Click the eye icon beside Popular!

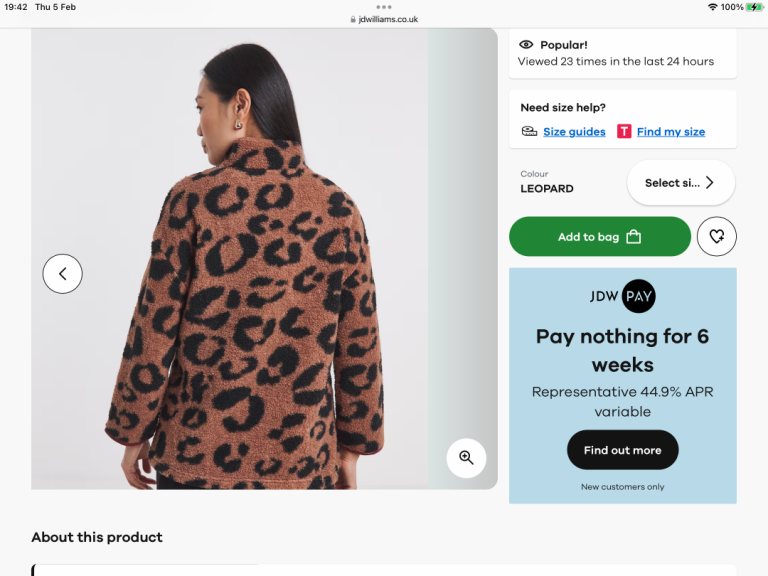point(527,45)
